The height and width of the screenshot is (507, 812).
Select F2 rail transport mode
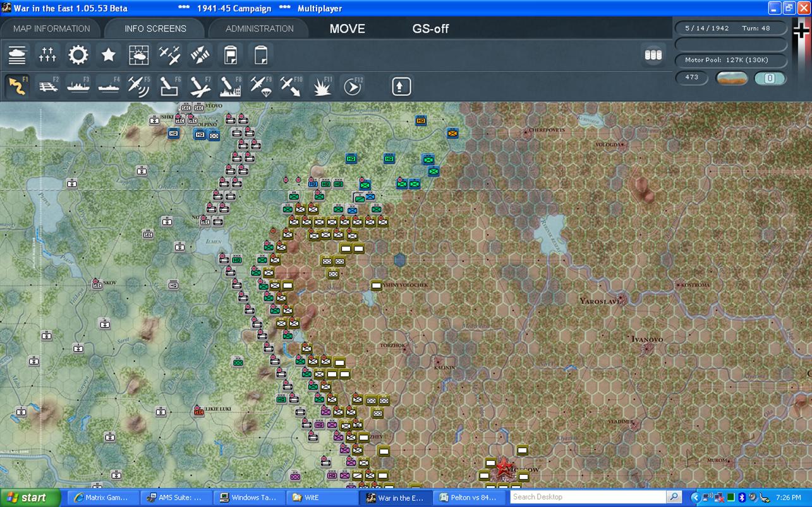pos(48,86)
